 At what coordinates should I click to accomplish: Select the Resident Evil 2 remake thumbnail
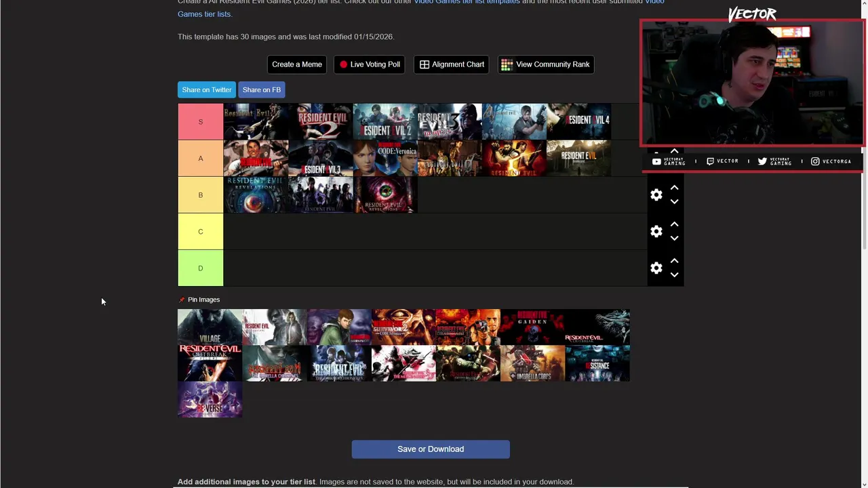[x=385, y=121]
